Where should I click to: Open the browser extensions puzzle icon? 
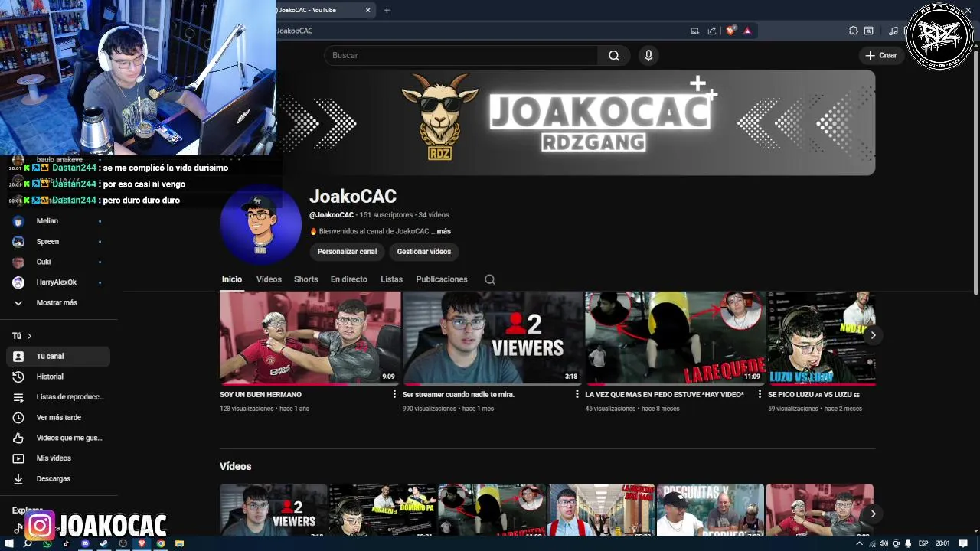854,31
